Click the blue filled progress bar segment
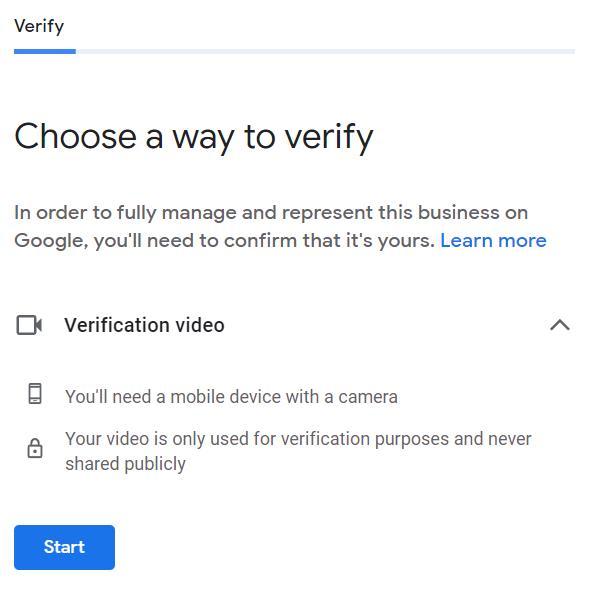 tap(45, 51)
